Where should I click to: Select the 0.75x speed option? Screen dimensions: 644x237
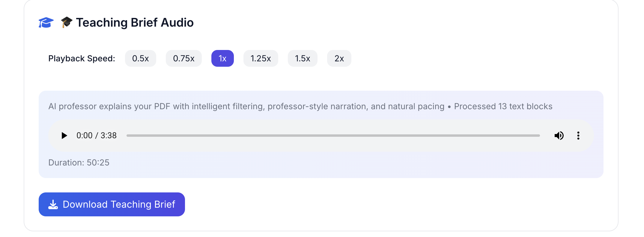tap(183, 58)
